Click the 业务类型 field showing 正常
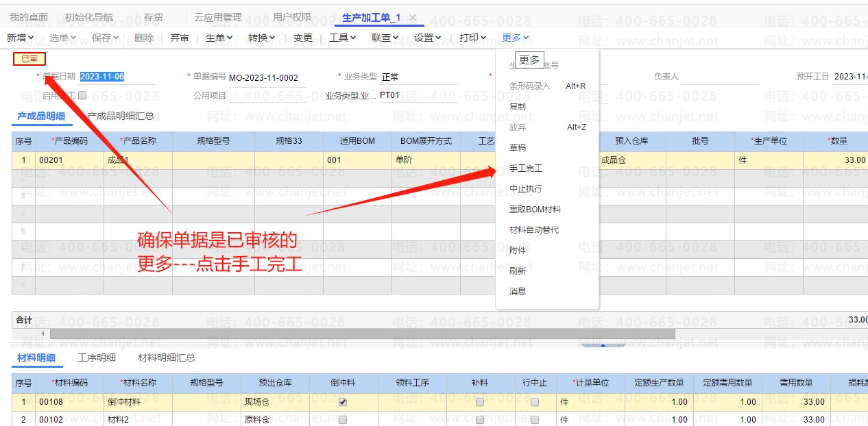The height and width of the screenshot is (426, 868). pyautogui.click(x=418, y=77)
